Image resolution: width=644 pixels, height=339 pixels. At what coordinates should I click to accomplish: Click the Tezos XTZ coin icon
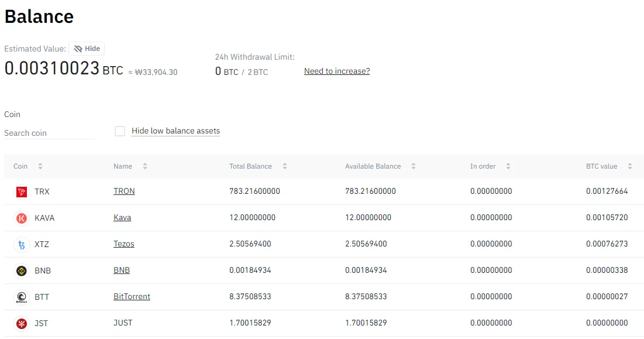tap(22, 245)
